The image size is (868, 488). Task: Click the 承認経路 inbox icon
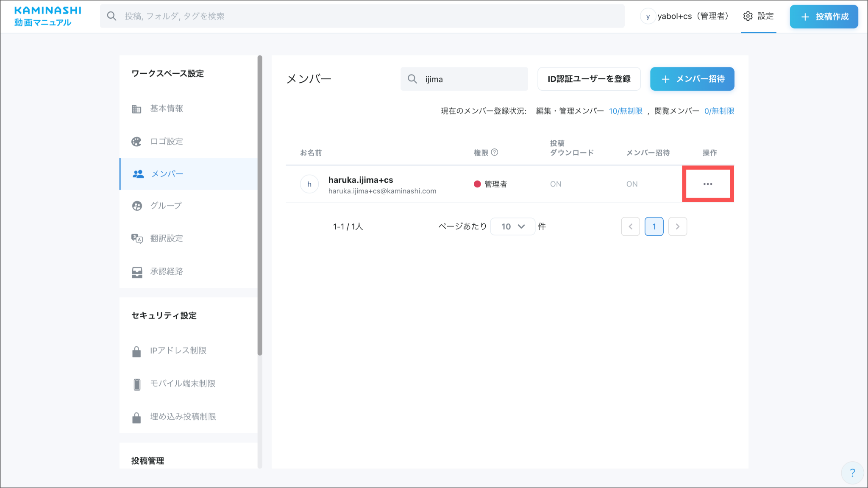(x=137, y=272)
